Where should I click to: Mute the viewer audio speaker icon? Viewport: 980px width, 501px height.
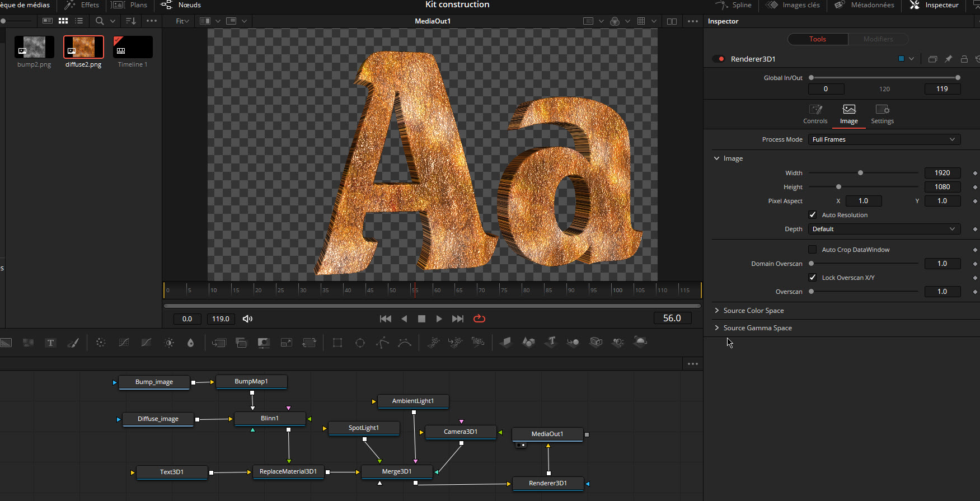(247, 319)
